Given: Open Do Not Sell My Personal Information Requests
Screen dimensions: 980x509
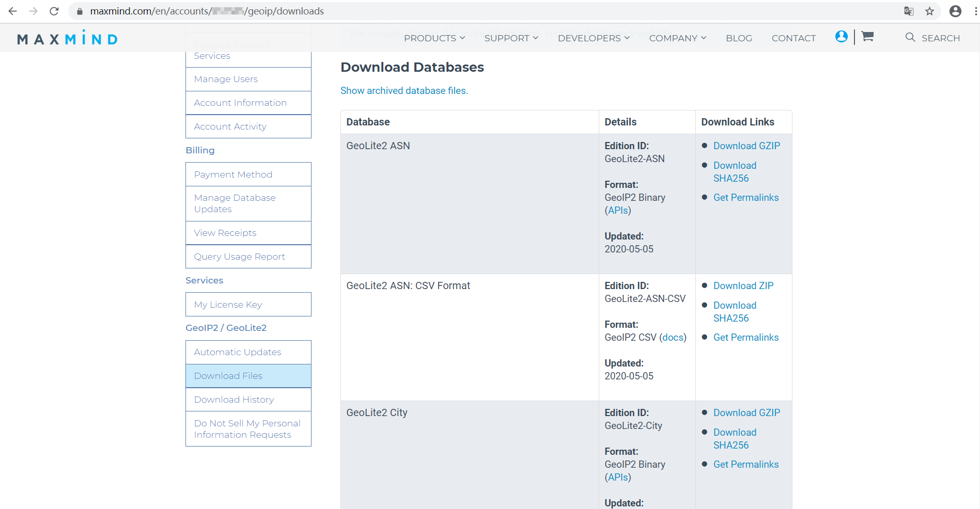Looking at the screenshot, I should click(248, 429).
